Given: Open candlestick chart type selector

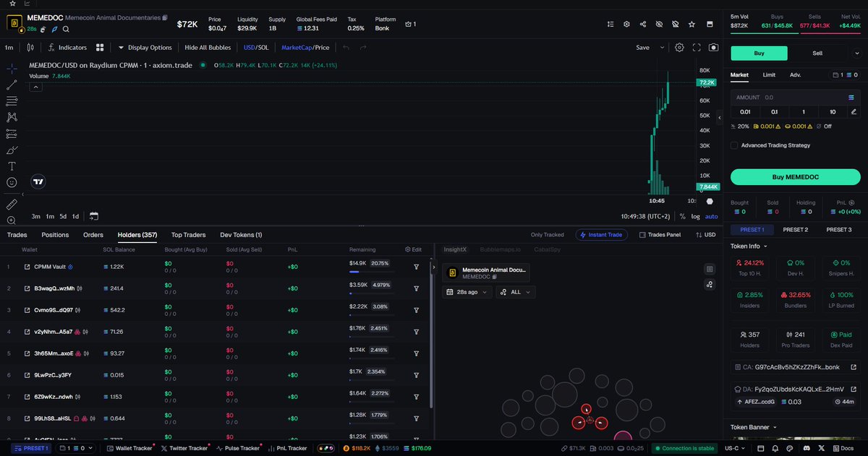Looking at the screenshot, I should [x=30, y=48].
